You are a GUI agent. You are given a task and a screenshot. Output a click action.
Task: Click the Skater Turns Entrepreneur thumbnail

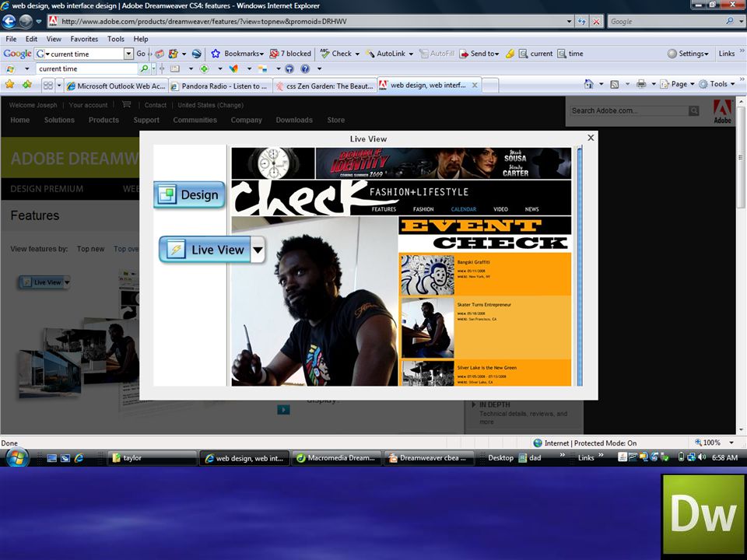[x=427, y=327]
